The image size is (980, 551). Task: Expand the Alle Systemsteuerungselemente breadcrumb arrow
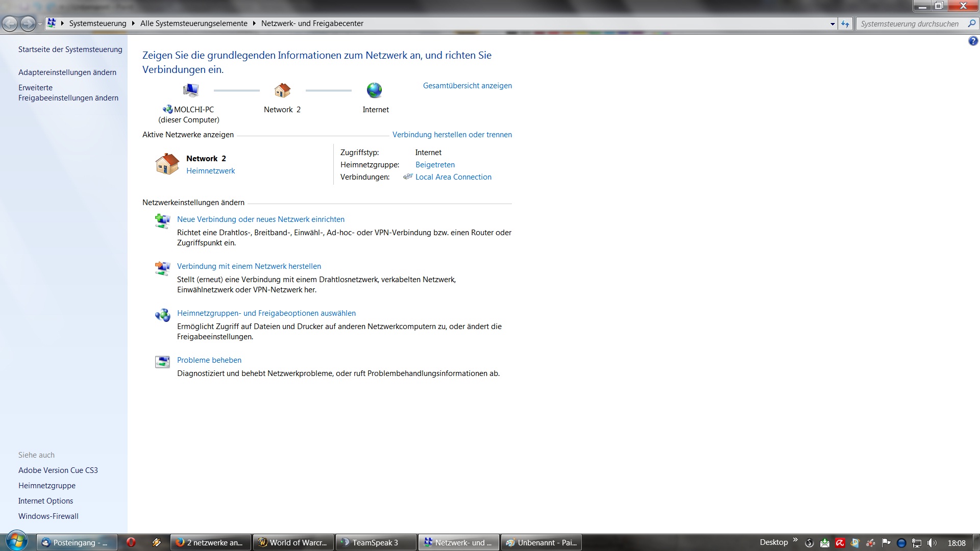click(x=254, y=23)
